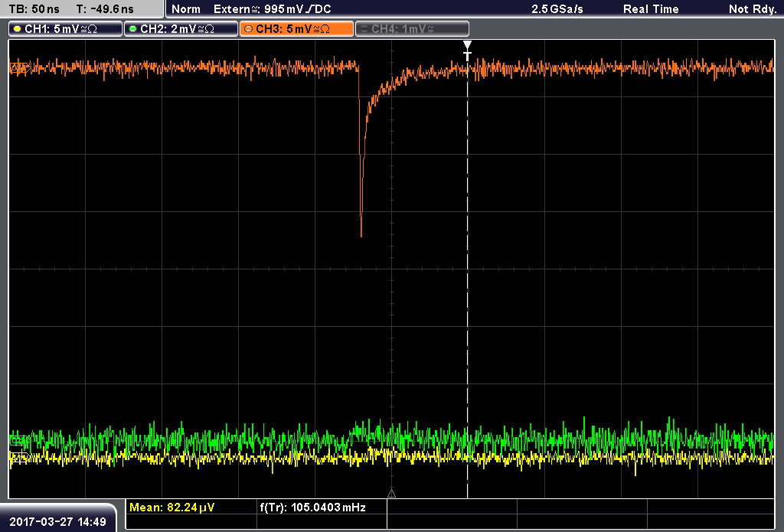Select the CH1 5 mV channel tab
784x532 pixels.
tap(66, 29)
